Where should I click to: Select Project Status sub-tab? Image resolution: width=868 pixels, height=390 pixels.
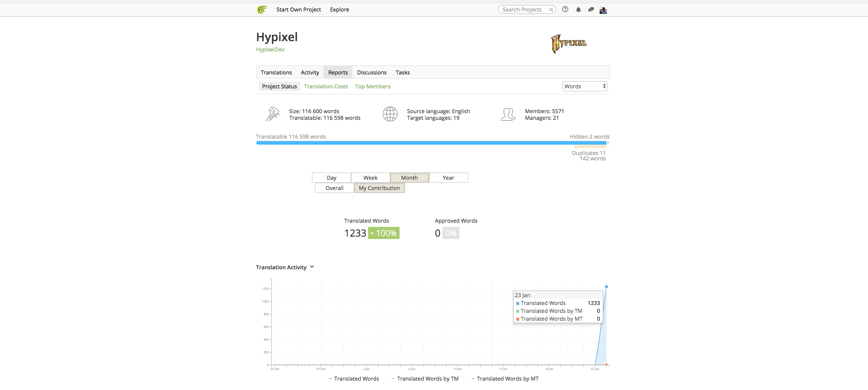(279, 87)
